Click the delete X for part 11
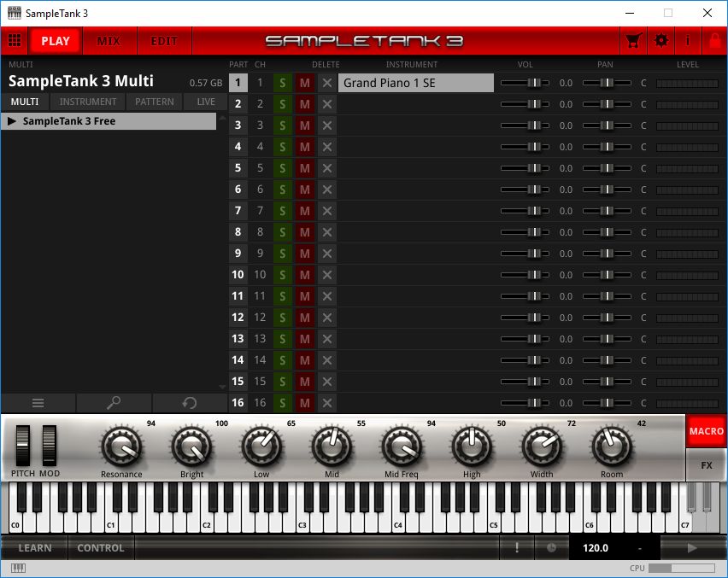This screenshot has height=578, width=728. (x=327, y=296)
